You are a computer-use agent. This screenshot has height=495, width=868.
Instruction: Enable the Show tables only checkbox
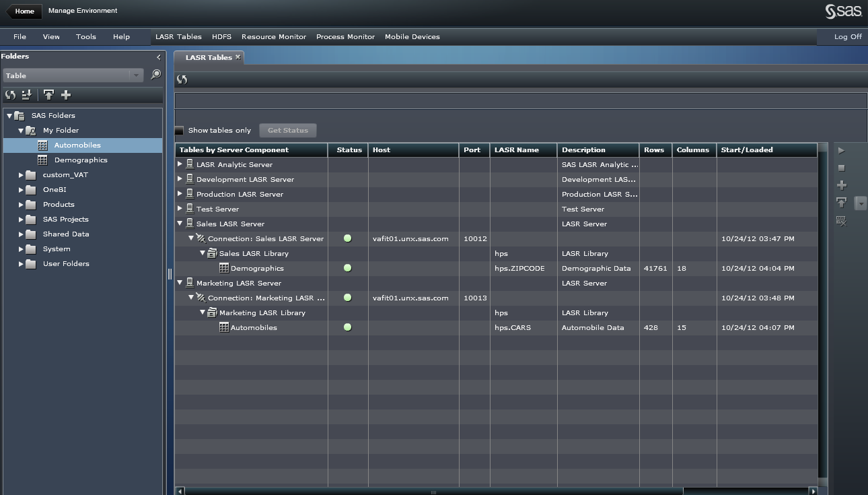179,130
